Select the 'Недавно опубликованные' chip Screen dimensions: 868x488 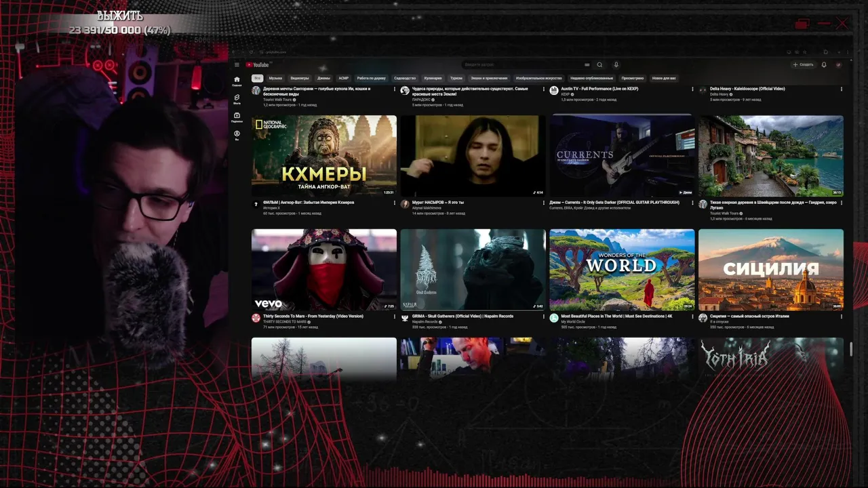(x=592, y=78)
